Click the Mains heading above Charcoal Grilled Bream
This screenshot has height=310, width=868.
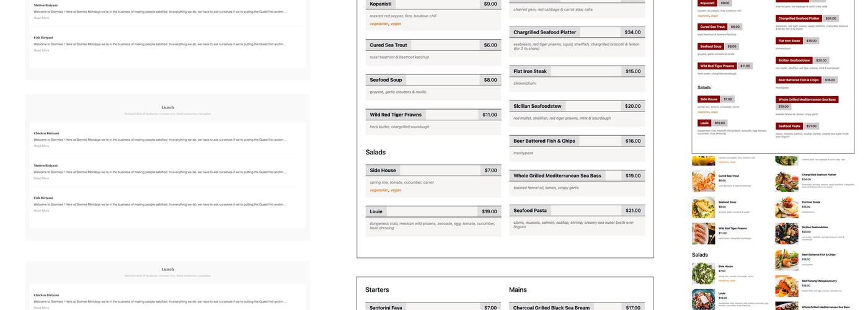(518, 290)
